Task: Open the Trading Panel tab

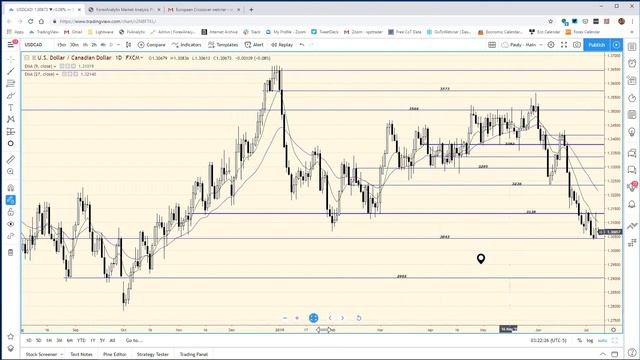Action: coord(194,354)
